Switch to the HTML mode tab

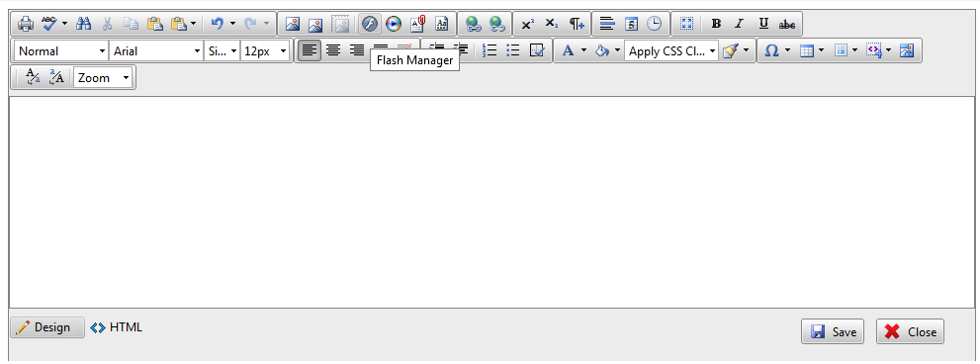point(117,327)
